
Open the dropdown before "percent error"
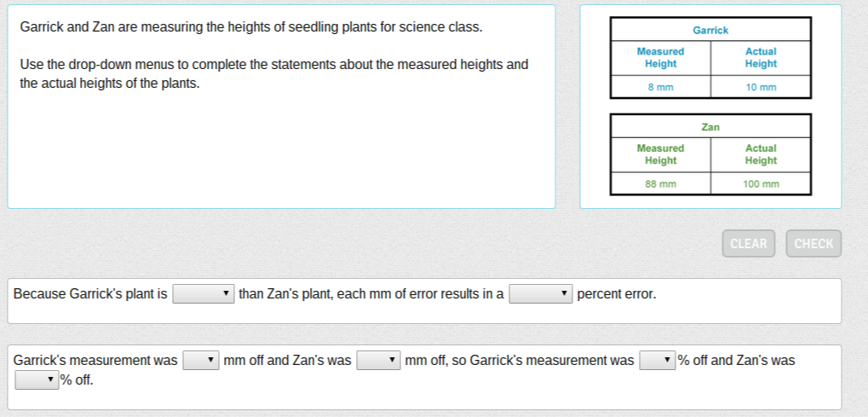pos(540,294)
